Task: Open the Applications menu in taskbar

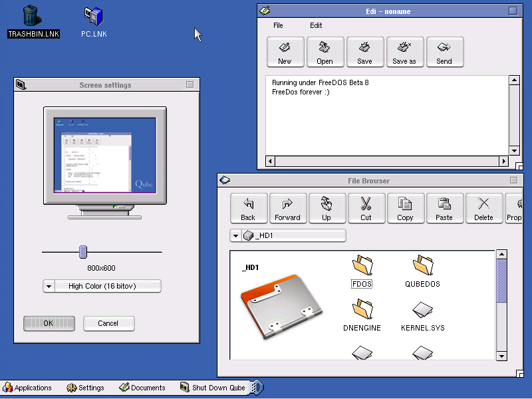Action: [27, 388]
